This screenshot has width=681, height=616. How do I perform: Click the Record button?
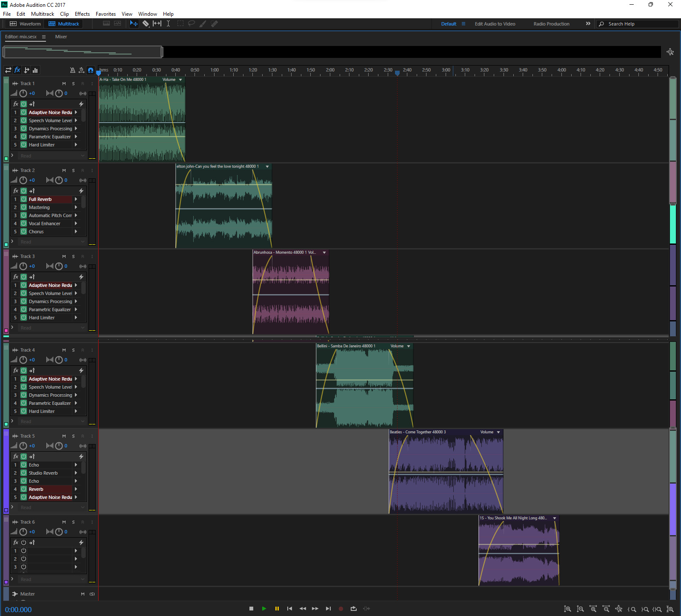340,609
